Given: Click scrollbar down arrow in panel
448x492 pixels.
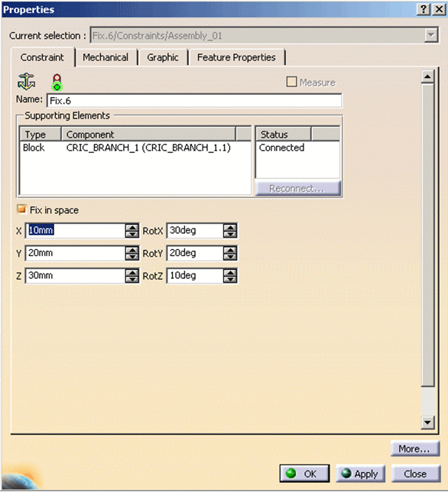Looking at the screenshot, I should click(x=427, y=422).
